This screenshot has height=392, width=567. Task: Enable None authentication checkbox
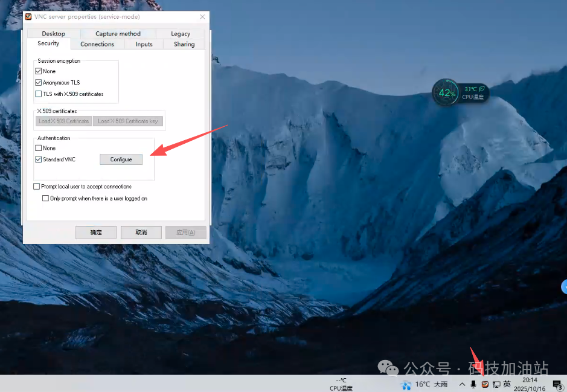(38, 148)
